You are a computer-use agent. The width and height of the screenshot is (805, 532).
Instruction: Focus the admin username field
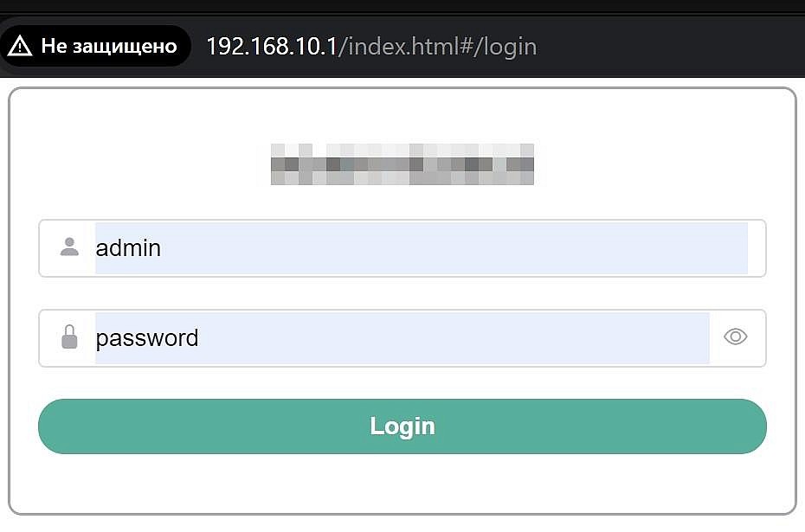402,248
